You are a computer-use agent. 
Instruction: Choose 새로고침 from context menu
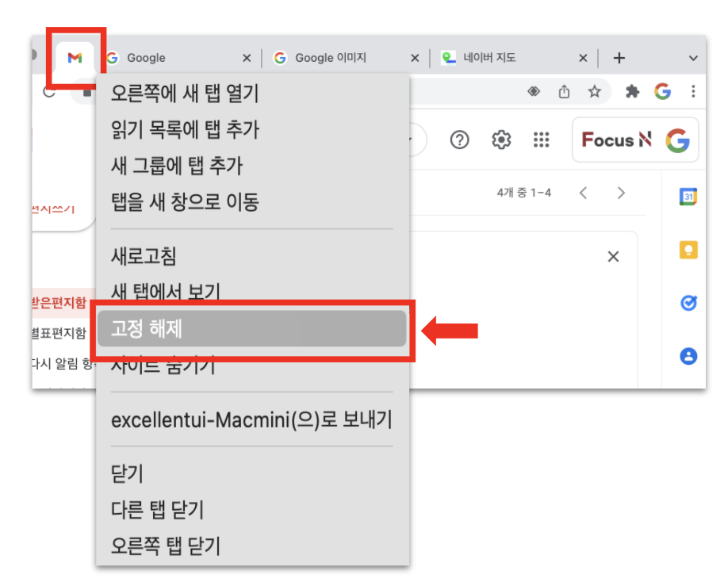[252, 256]
